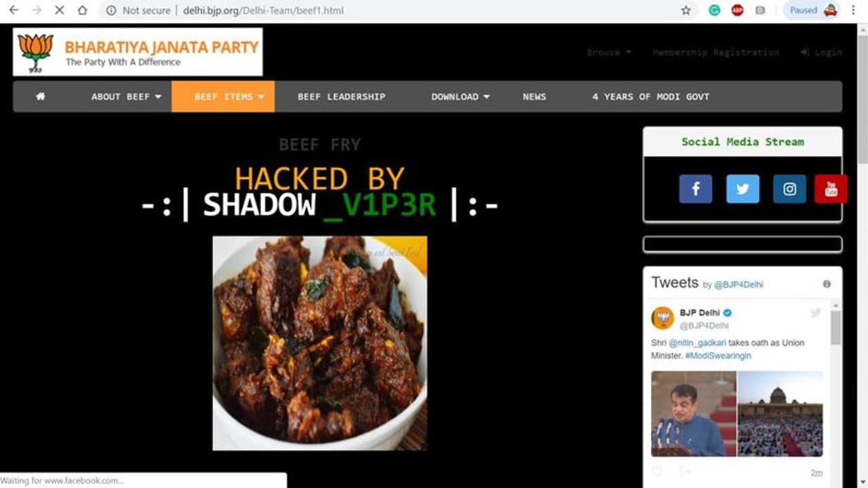This screenshot has width=868, height=488.
Task: Click the Instagram icon in Social Media Stream
Action: point(789,189)
